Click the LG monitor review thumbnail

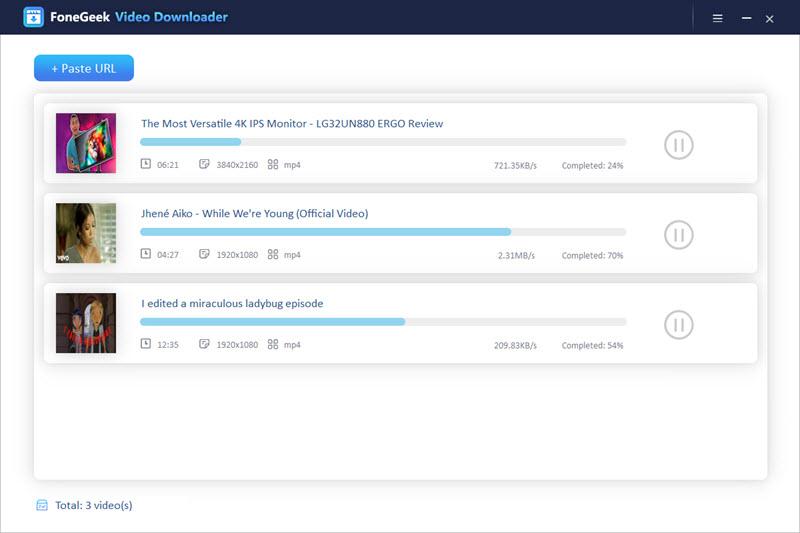(x=86, y=143)
